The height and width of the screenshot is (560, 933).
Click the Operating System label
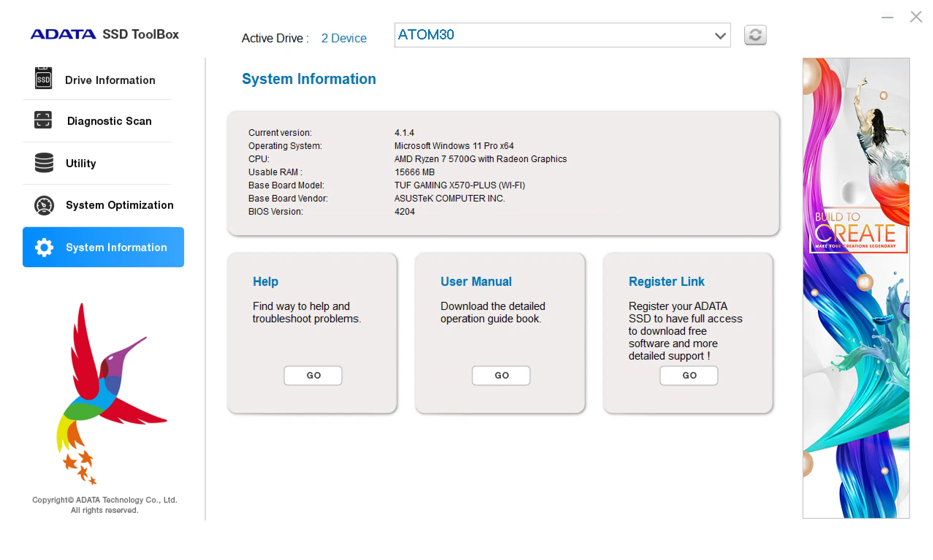click(x=285, y=146)
